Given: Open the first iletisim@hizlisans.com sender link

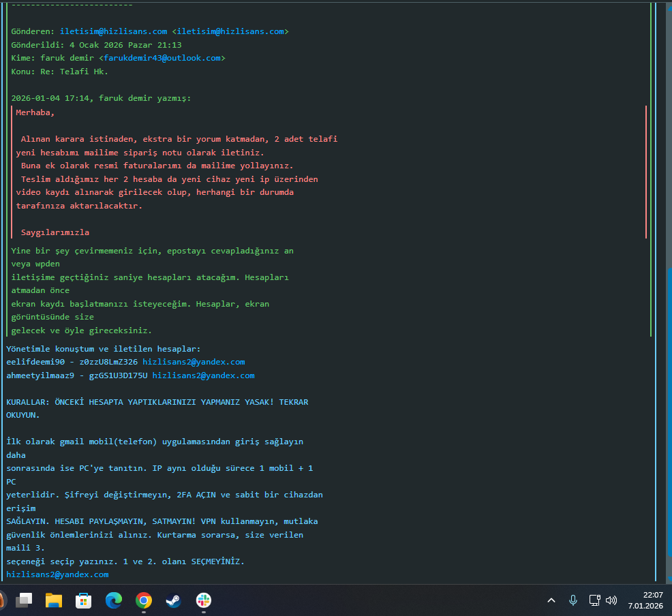Looking at the screenshot, I should pos(114,31).
